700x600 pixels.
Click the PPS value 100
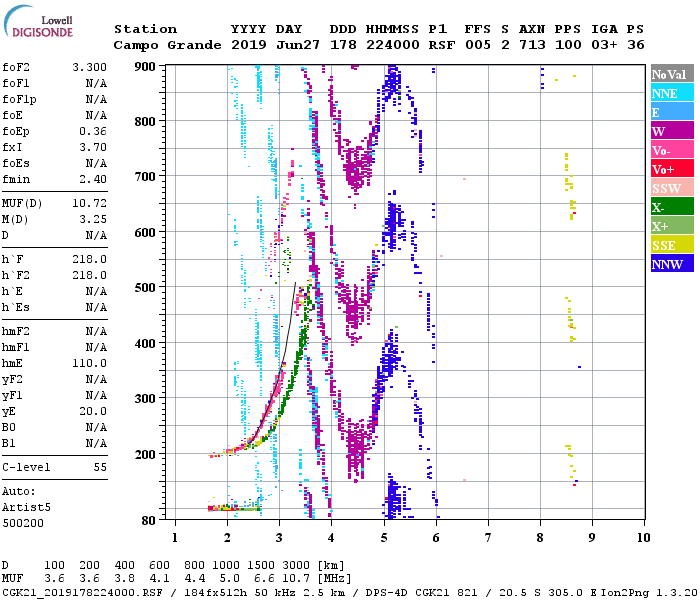568,45
